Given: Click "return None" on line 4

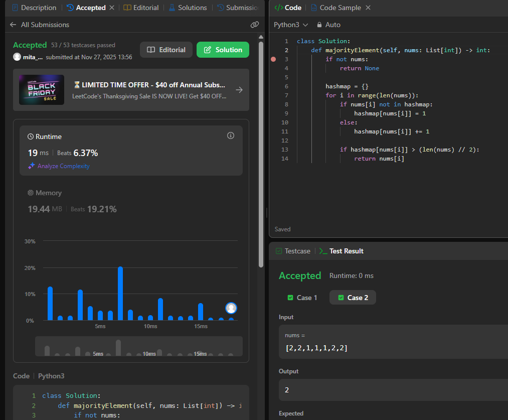Looking at the screenshot, I should tap(359, 68).
